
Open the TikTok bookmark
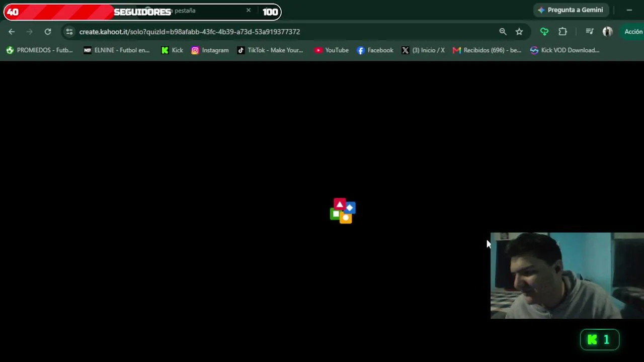270,50
